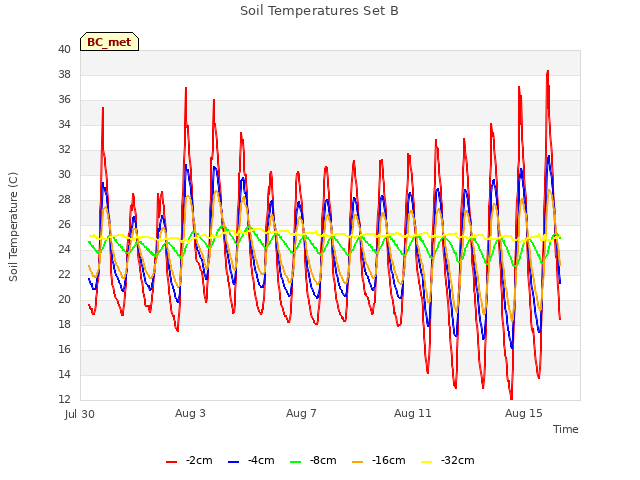Click the red -2cm legend swatch
Image resolution: width=640 pixels, height=480 pixels.
(x=171, y=462)
